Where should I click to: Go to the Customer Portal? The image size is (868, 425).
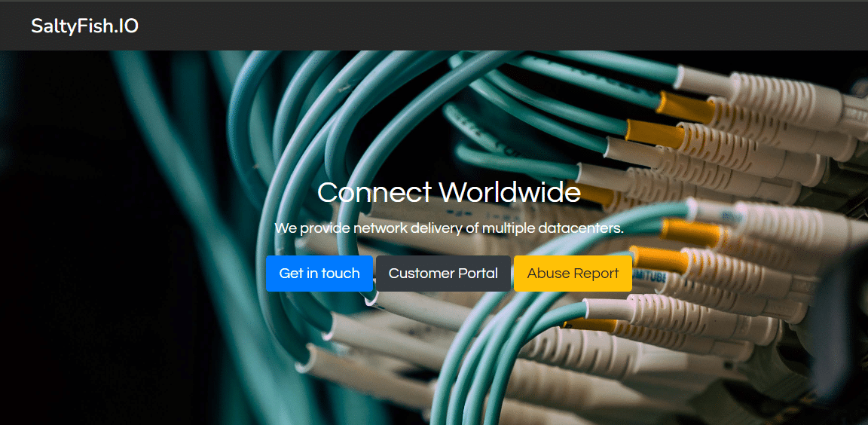443,274
